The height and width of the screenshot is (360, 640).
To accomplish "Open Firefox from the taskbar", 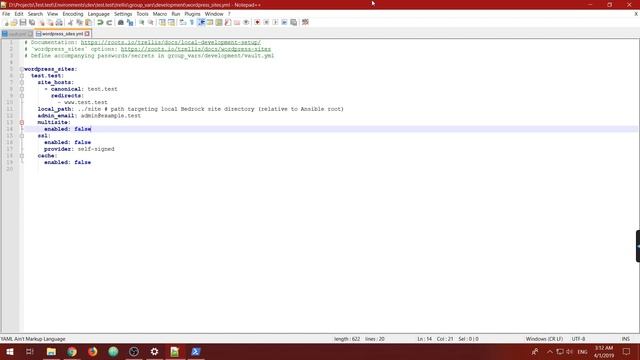I will click(x=93, y=351).
